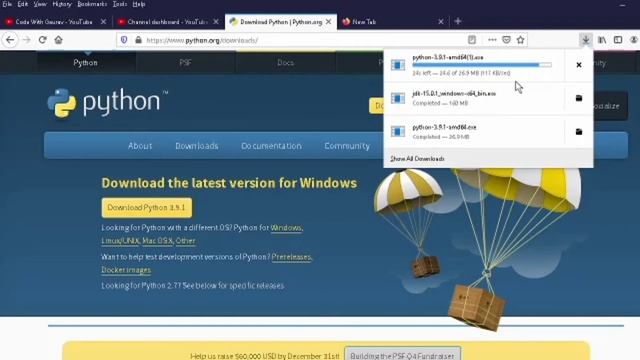Follow the Windows OS link
Image resolution: width=640 pixels, height=360 pixels.
click(x=286, y=228)
